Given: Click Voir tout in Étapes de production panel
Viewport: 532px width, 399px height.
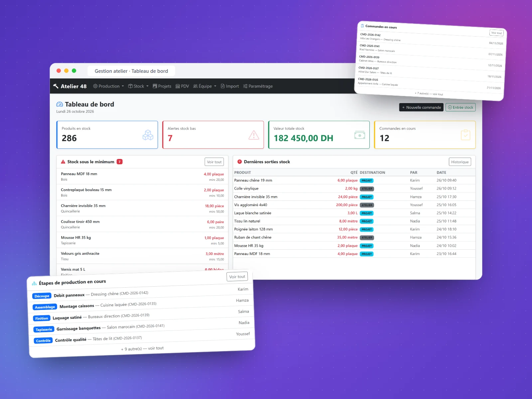Looking at the screenshot, I should click(237, 277).
